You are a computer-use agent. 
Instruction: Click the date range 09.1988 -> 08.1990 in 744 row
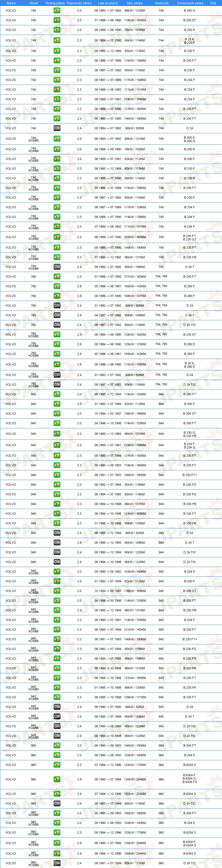(x=108, y=30)
